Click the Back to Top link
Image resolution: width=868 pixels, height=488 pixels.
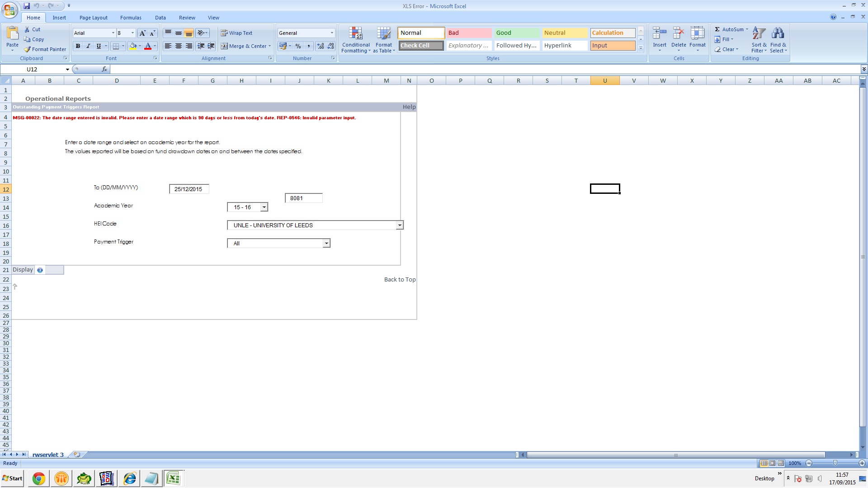click(x=400, y=280)
